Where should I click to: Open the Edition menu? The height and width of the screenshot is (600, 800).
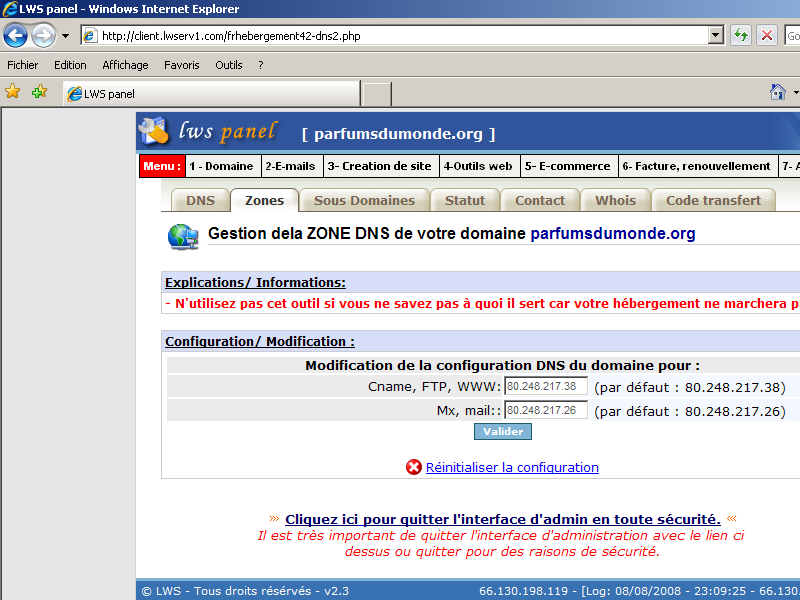(x=70, y=65)
